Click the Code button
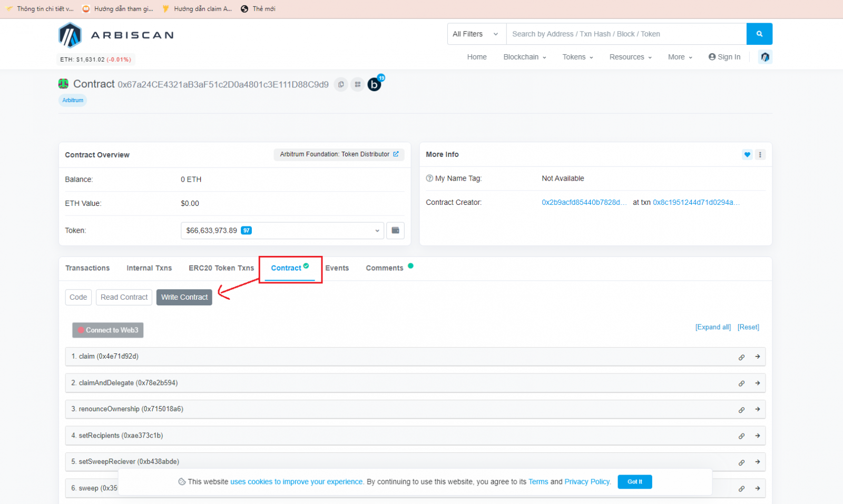 coord(79,297)
